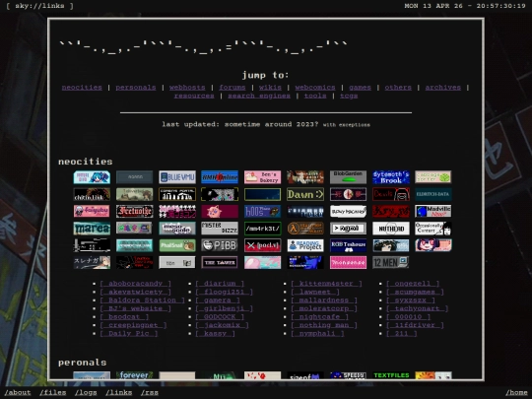The height and width of the screenshot is (399, 532).
Task: Jump to tcgs section
Action: click(x=349, y=96)
